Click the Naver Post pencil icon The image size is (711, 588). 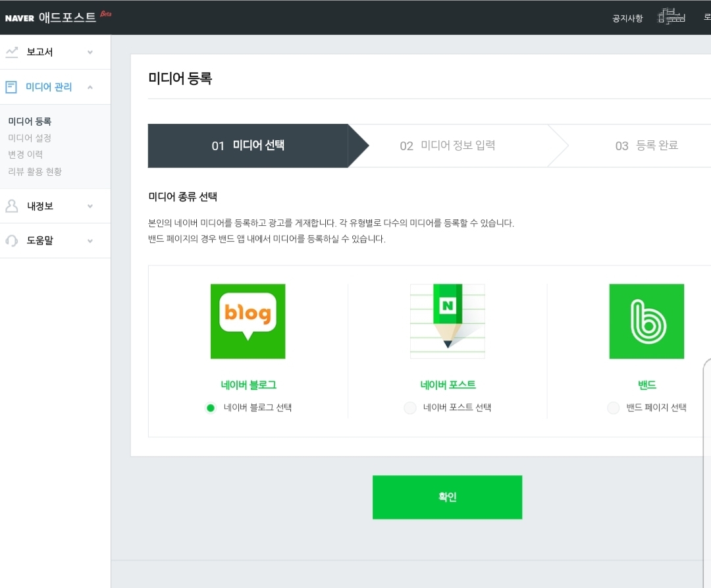(x=448, y=321)
